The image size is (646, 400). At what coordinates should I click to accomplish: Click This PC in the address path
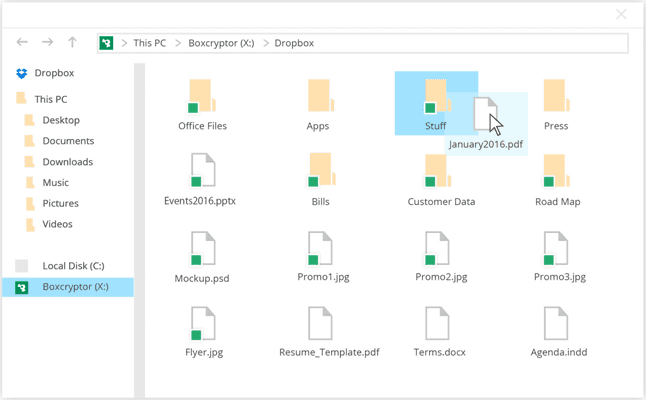tap(150, 43)
